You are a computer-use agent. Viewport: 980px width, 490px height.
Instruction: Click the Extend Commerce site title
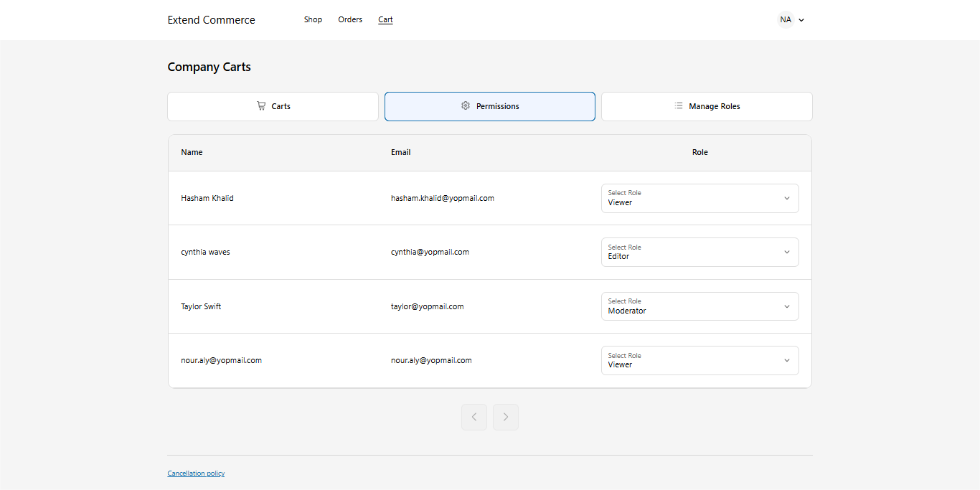(211, 20)
